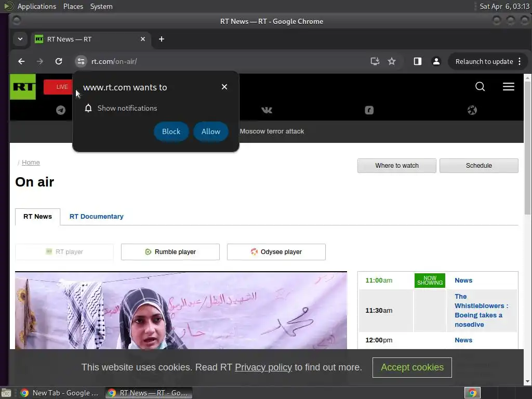Open the Chrome profile icon
Viewport: 532px width, 399px height.
point(436,61)
